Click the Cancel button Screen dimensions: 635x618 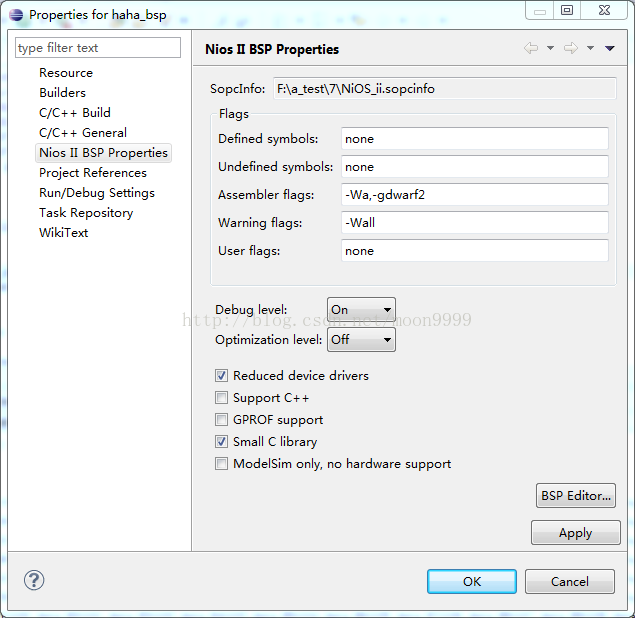point(570,582)
